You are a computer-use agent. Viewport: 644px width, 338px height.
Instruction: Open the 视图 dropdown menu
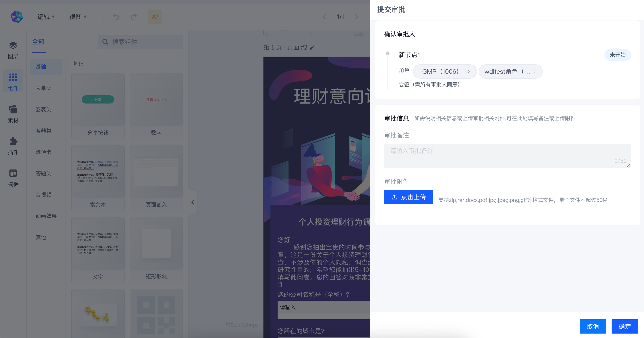click(x=78, y=17)
